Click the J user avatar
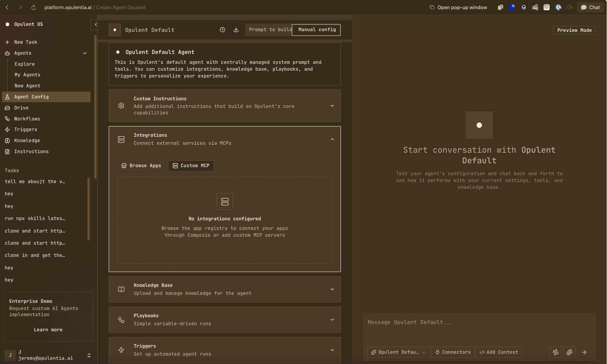This screenshot has height=364, width=607. [x=10, y=355]
